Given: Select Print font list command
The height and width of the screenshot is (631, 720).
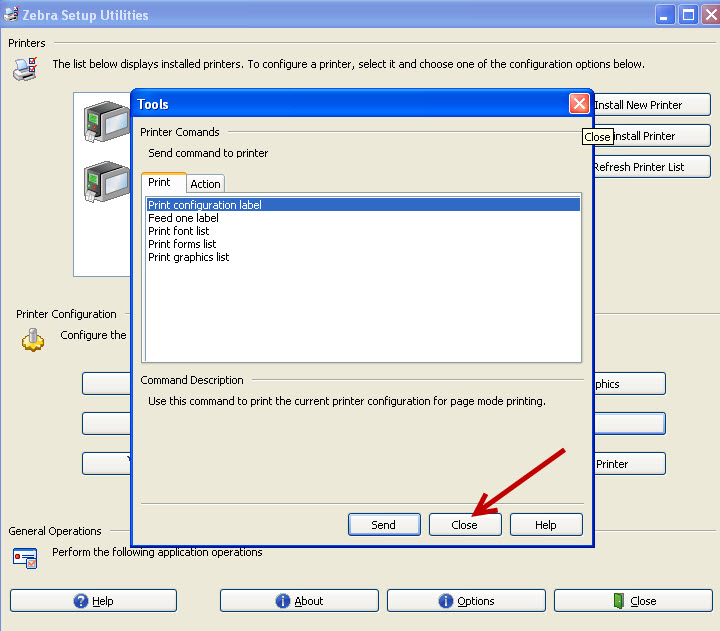Looking at the screenshot, I should click(x=179, y=231).
